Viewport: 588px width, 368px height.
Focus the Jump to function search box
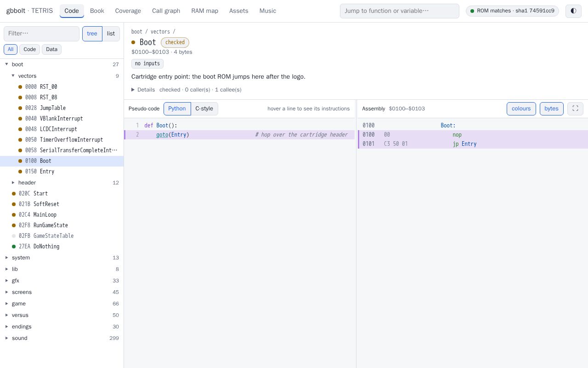pyautogui.click(x=400, y=11)
